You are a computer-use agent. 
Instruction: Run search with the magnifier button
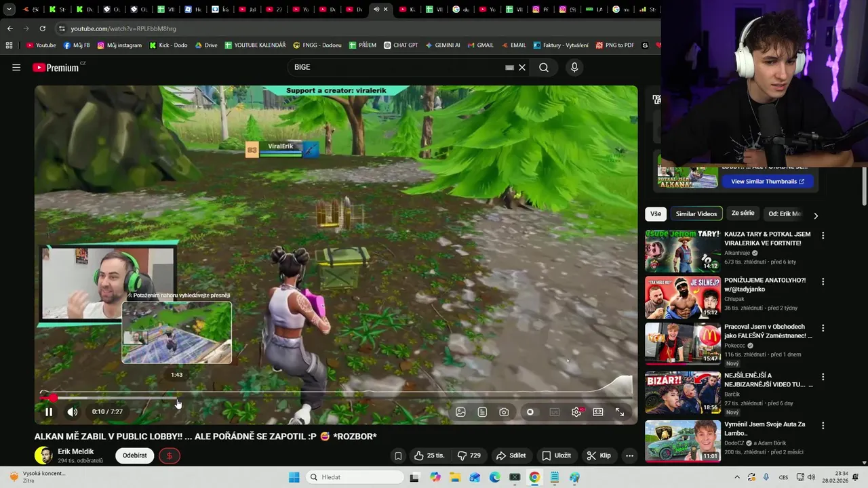click(x=544, y=67)
